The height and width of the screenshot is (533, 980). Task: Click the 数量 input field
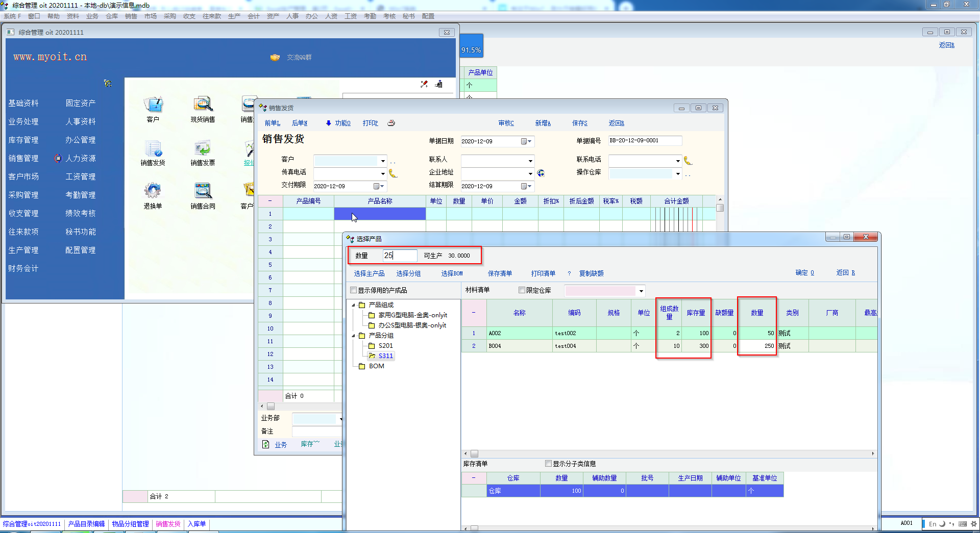(400, 256)
